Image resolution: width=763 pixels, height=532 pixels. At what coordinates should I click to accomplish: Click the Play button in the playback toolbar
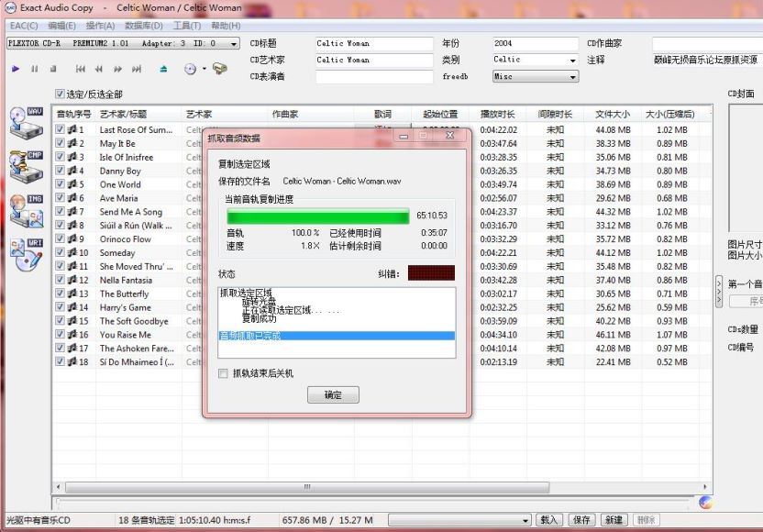(x=16, y=69)
